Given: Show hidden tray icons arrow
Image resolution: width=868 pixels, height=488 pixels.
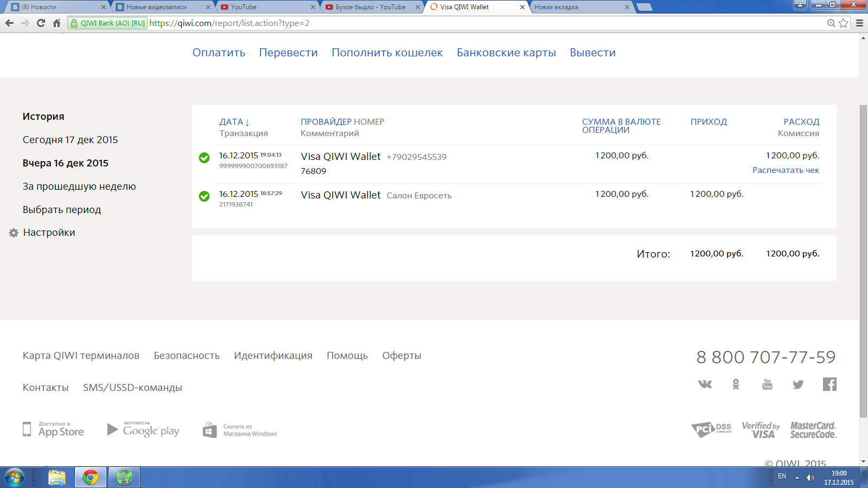Looking at the screenshot, I should click(797, 478).
